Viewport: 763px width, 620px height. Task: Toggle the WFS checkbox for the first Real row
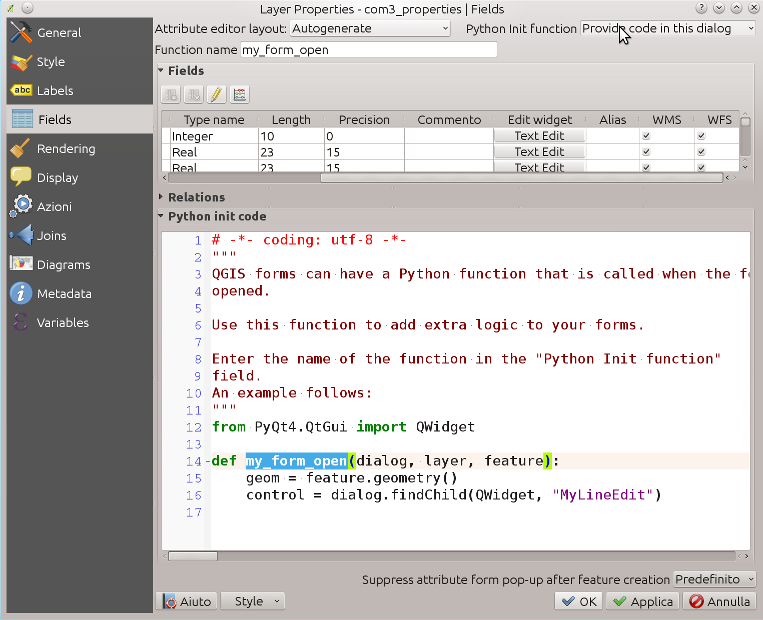point(701,152)
